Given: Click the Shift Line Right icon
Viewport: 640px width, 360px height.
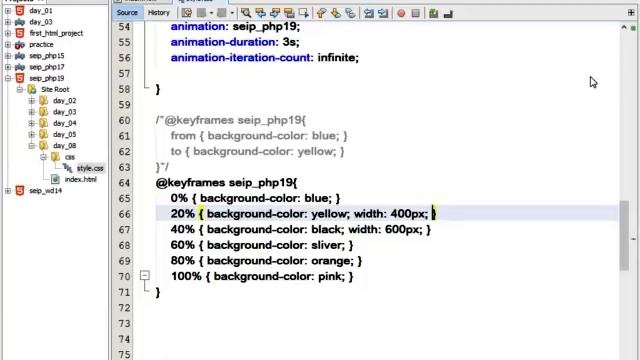Looking at the screenshot, I should [383, 13].
